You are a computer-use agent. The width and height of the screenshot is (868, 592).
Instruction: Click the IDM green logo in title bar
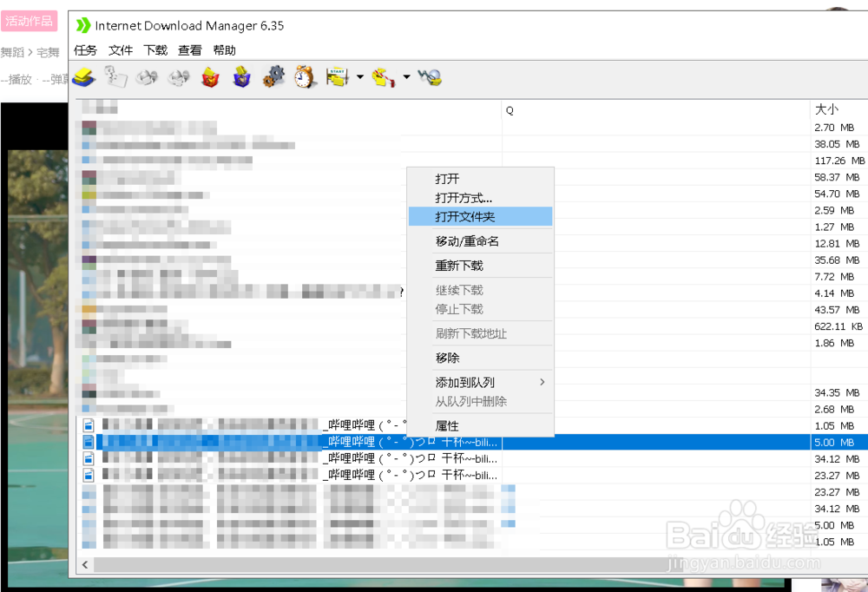coord(83,25)
